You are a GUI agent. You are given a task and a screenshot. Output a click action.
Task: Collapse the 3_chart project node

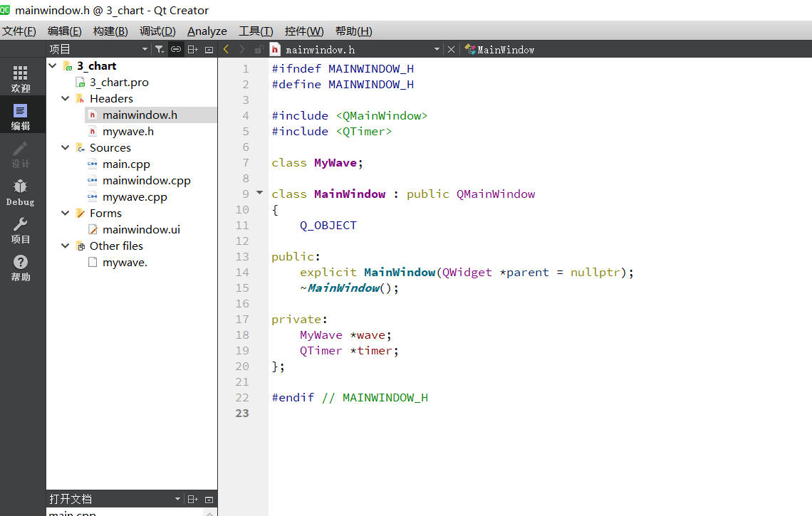click(x=53, y=65)
